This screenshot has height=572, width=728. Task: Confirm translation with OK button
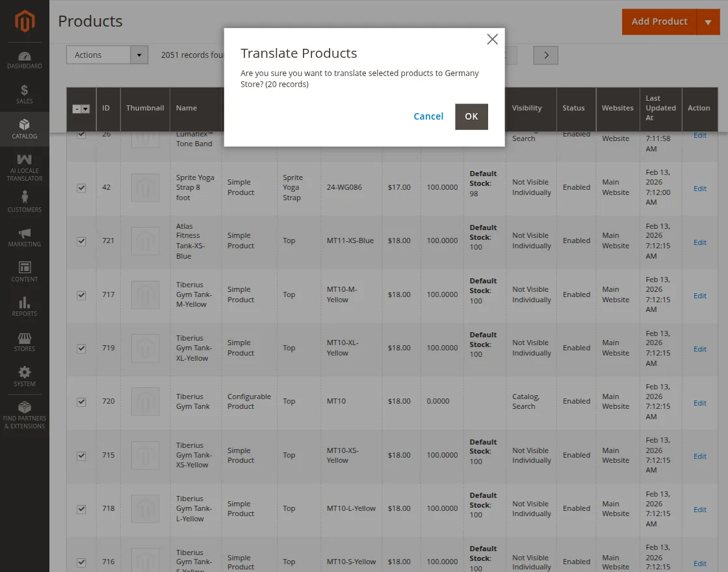(x=471, y=116)
